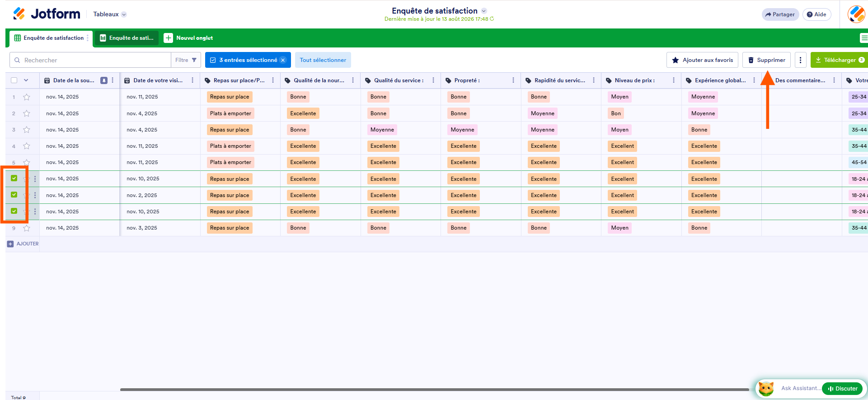
Task: Open options for the Enquête de satisfaction tab
Action: (x=88, y=38)
